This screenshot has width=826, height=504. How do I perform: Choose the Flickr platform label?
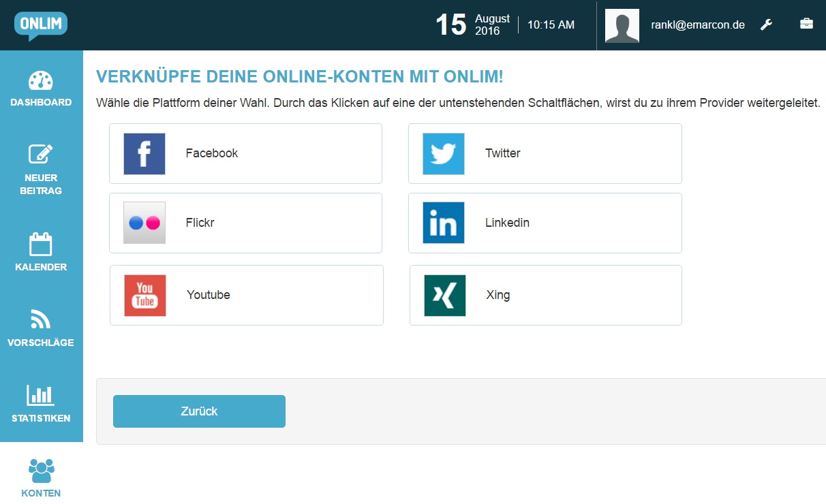point(200,223)
